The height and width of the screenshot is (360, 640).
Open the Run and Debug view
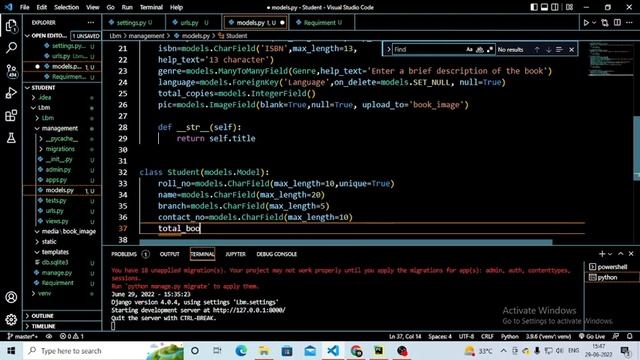tap(11, 93)
